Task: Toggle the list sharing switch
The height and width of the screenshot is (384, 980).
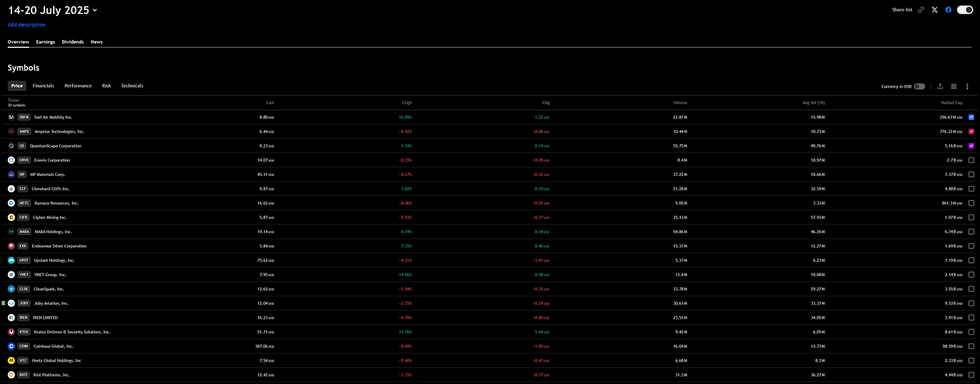Action: click(x=965, y=9)
